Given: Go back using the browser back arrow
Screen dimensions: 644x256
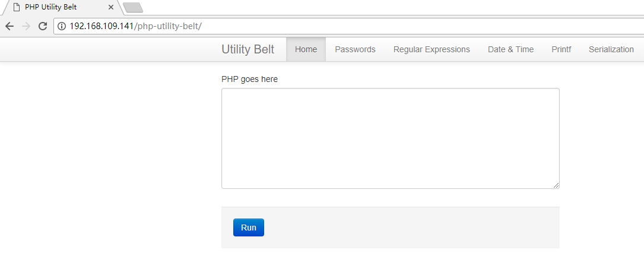Looking at the screenshot, I should 9,26.
